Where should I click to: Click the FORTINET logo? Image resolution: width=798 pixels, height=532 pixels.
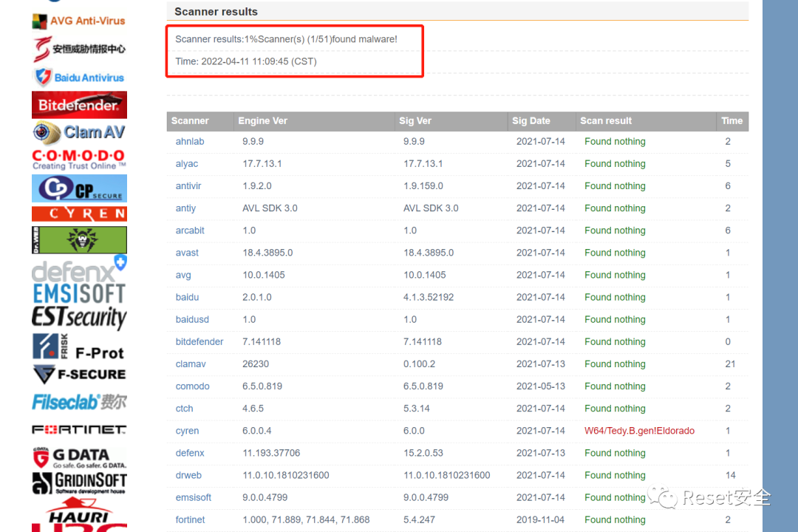[79, 430]
